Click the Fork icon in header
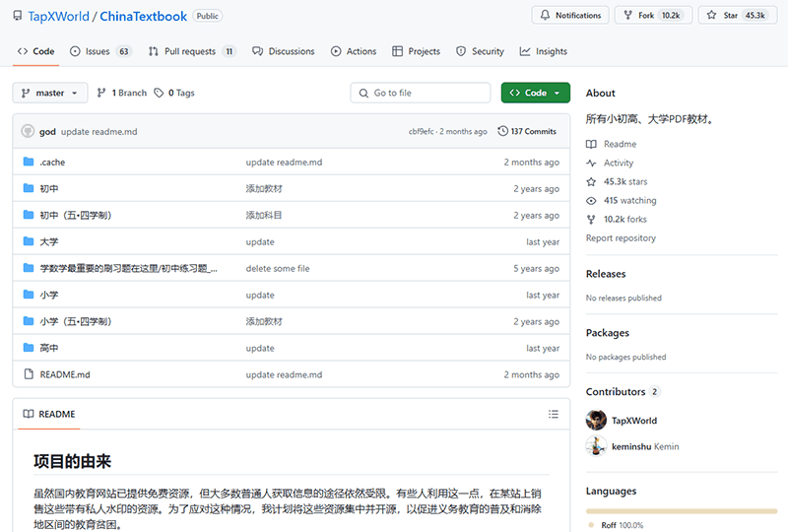788x532 pixels. coord(627,15)
